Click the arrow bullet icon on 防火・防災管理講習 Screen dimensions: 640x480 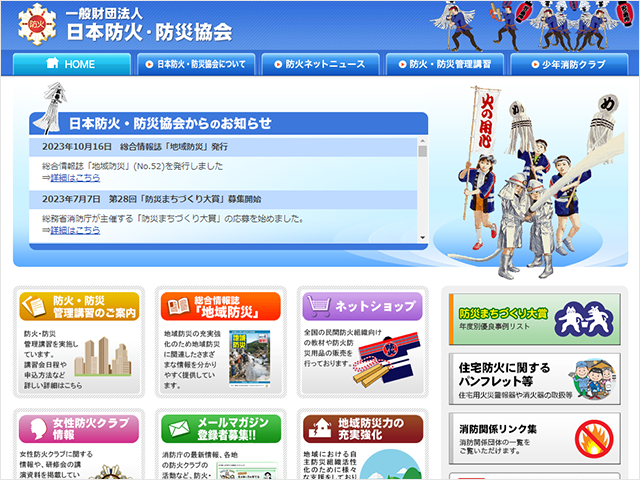coord(402,64)
